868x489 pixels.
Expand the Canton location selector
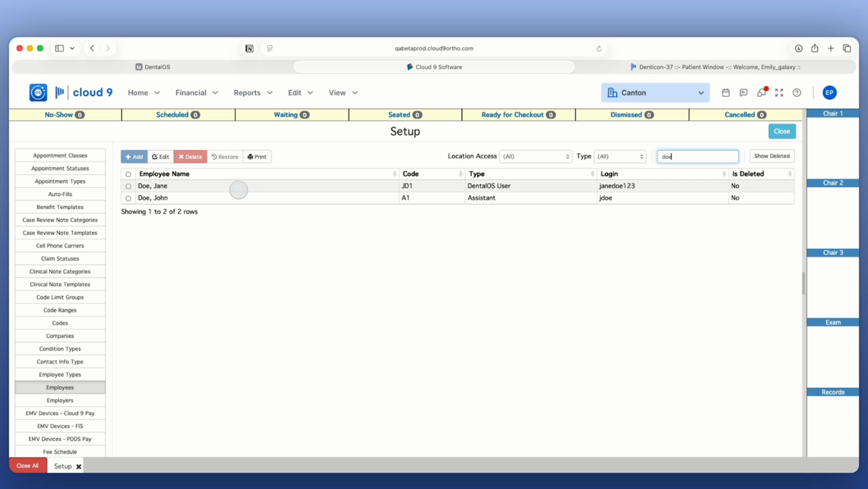click(x=655, y=92)
